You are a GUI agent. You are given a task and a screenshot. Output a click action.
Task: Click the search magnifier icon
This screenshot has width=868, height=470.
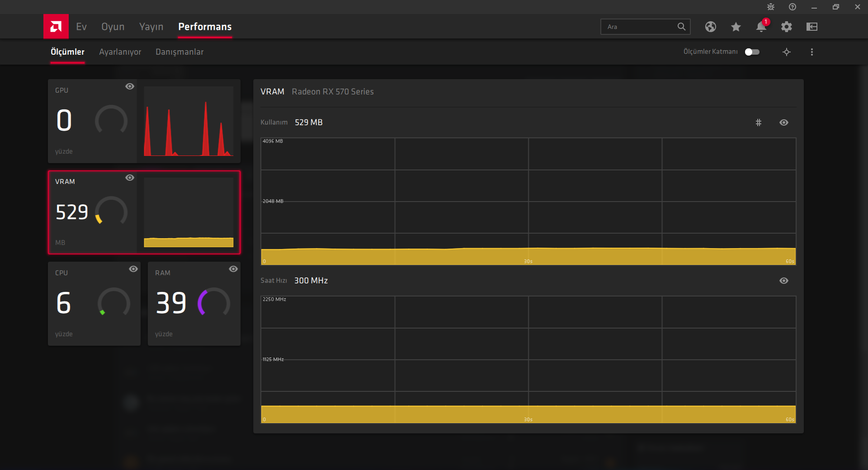click(681, 27)
